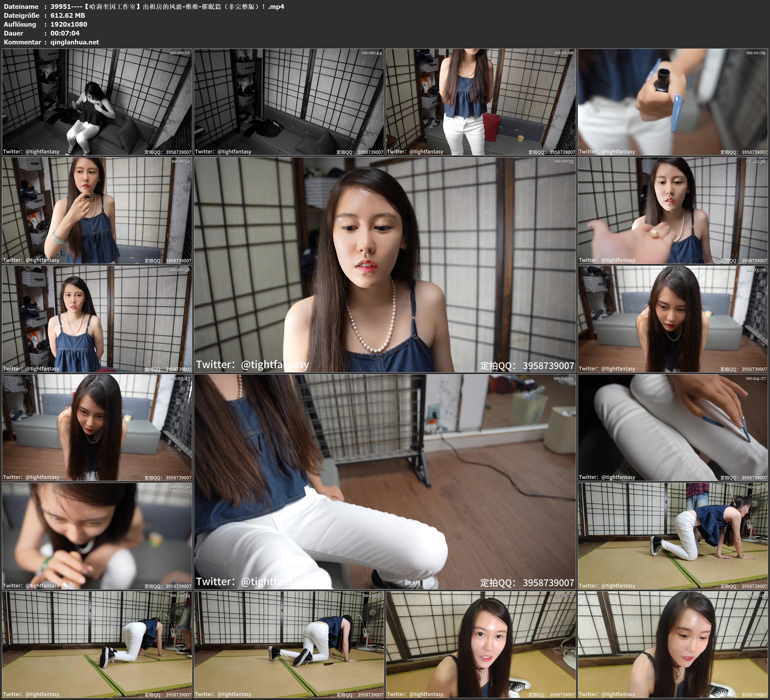
Task: Select the thumbnail stamped 00:01:51
Action: 97,210
